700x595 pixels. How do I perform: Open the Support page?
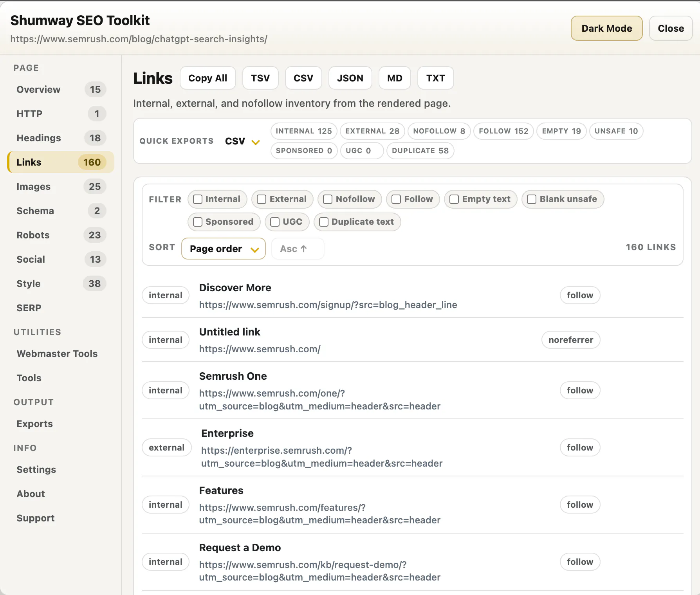(x=61, y=518)
